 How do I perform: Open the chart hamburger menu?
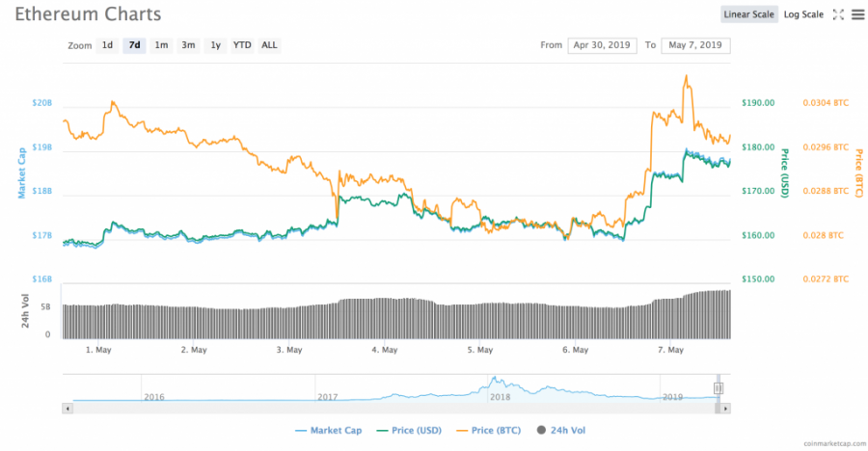tap(857, 15)
